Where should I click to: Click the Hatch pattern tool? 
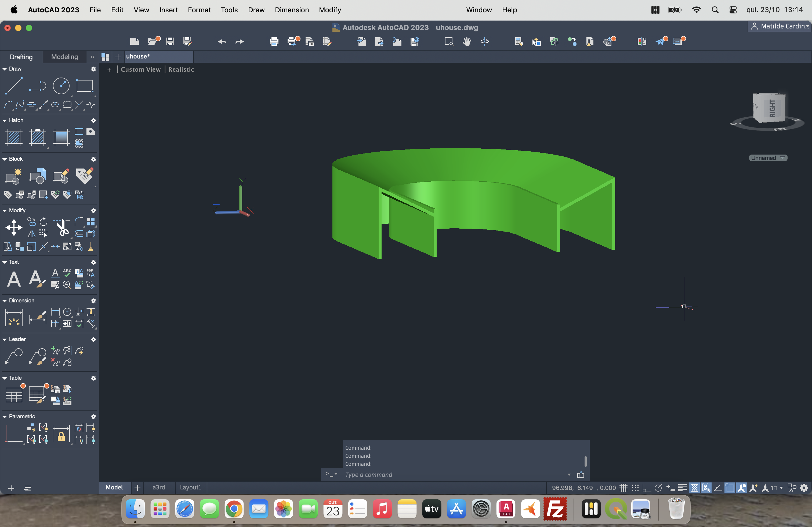tap(14, 137)
